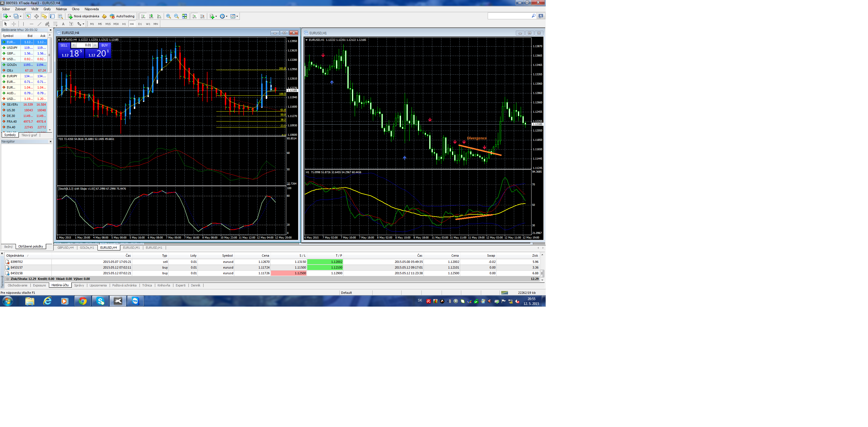Image resolution: width=868 pixels, height=427 pixels.
Task: Click the SELL button on the chart
Action: [x=64, y=45]
